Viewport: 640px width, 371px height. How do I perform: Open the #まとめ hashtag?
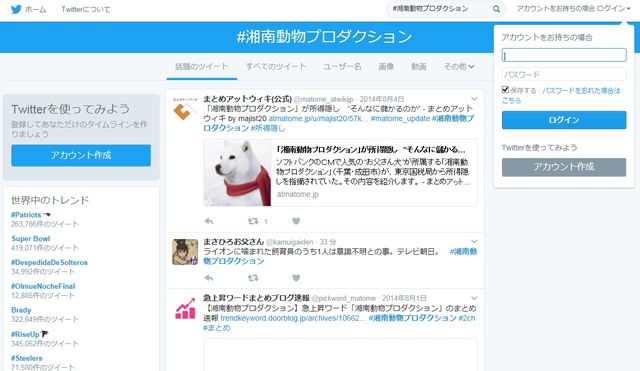(x=217, y=328)
